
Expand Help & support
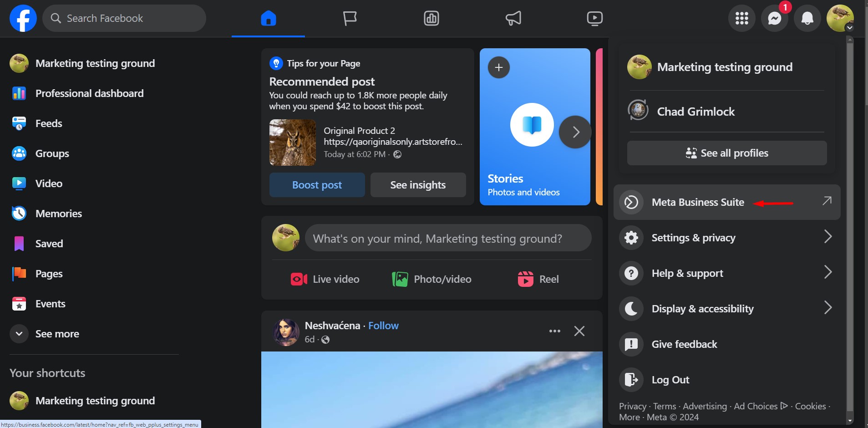(727, 273)
